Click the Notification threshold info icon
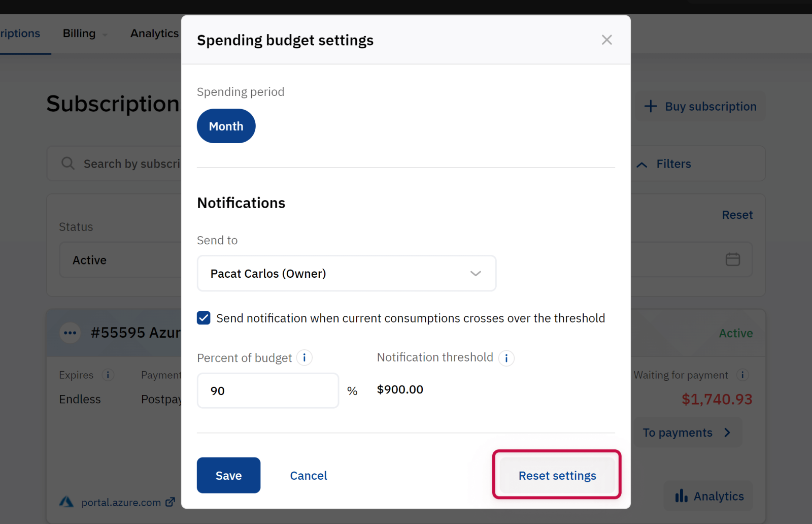The height and width of the screenshot is (524, 812). (x=506, y=358)
